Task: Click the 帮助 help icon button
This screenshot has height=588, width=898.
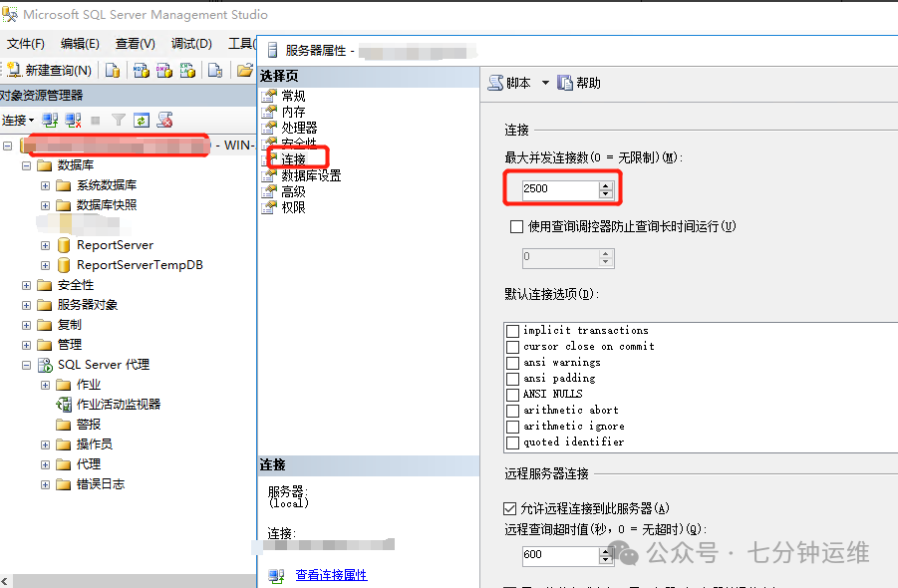Action: (579, 83)
